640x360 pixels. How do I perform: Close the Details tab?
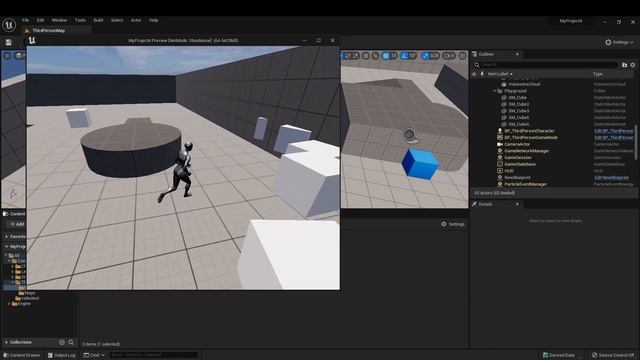517,204
